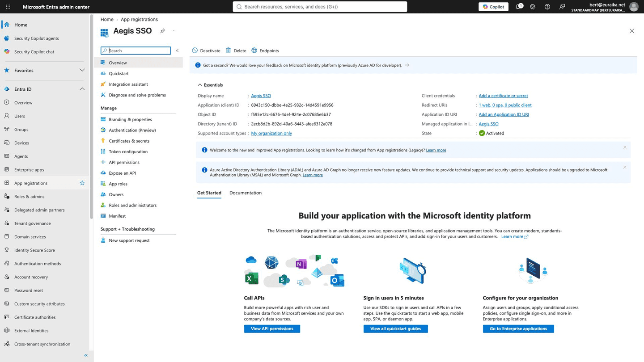Click View API permissions button

[x=272, y=328]
